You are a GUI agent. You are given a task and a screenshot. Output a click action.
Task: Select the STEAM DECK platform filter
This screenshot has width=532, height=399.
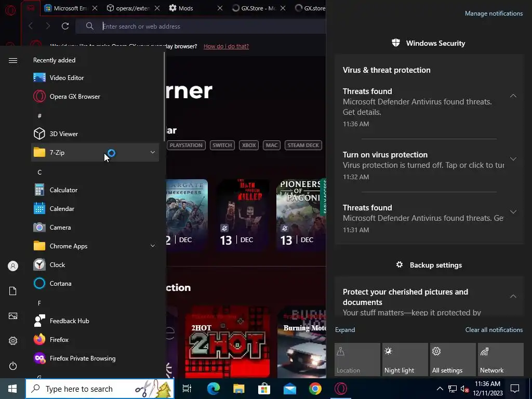click(303, 145)
